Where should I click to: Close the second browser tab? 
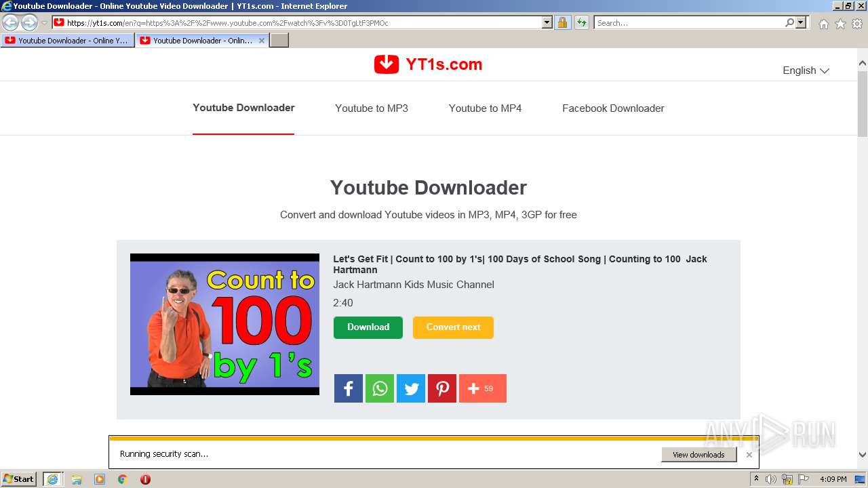tap(262, 41)
